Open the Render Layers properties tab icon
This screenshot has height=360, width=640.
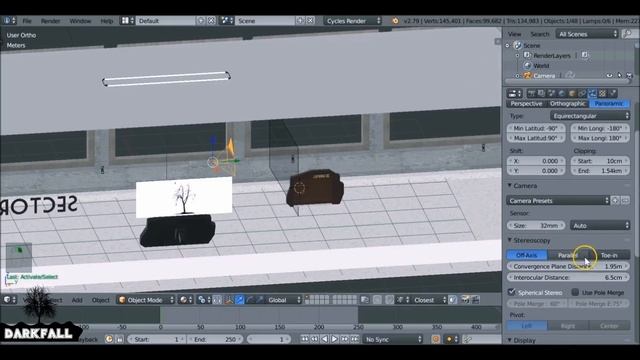542,93
